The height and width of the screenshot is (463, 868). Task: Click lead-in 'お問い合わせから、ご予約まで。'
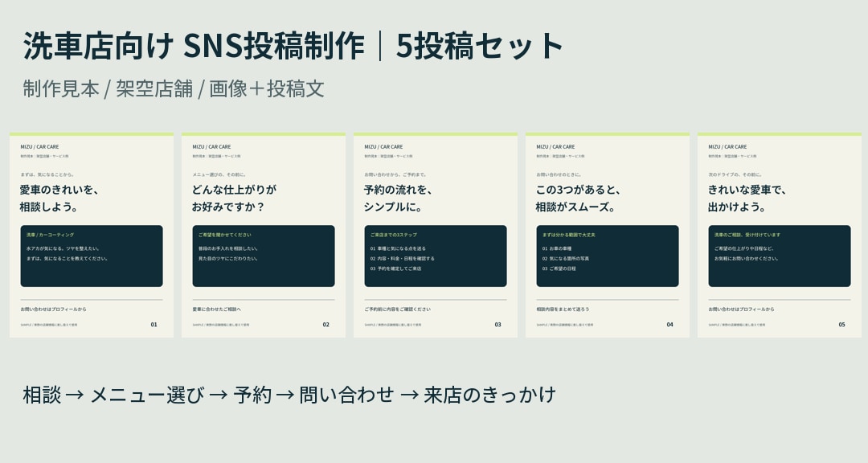[x=395, y=174]
